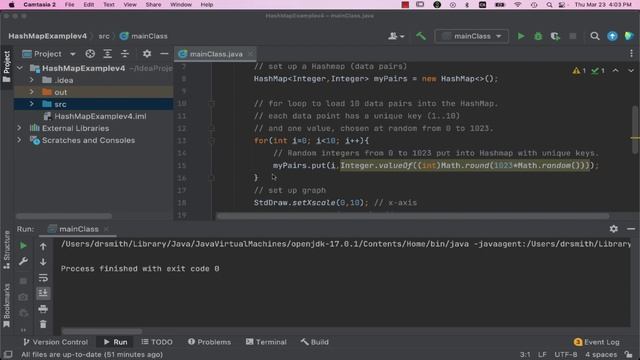Click src breadcrumb in navigation bar
The image size is (640, 360).
(104, 36)
